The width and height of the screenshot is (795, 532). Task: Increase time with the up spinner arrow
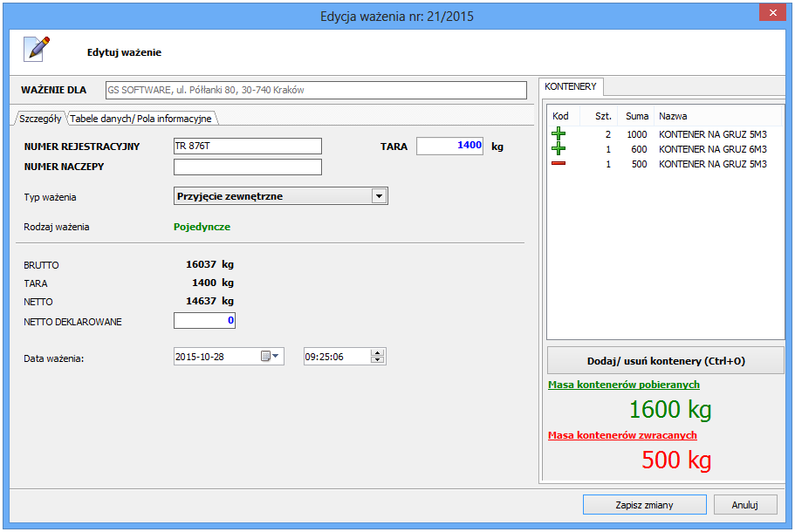click(377, 352)
